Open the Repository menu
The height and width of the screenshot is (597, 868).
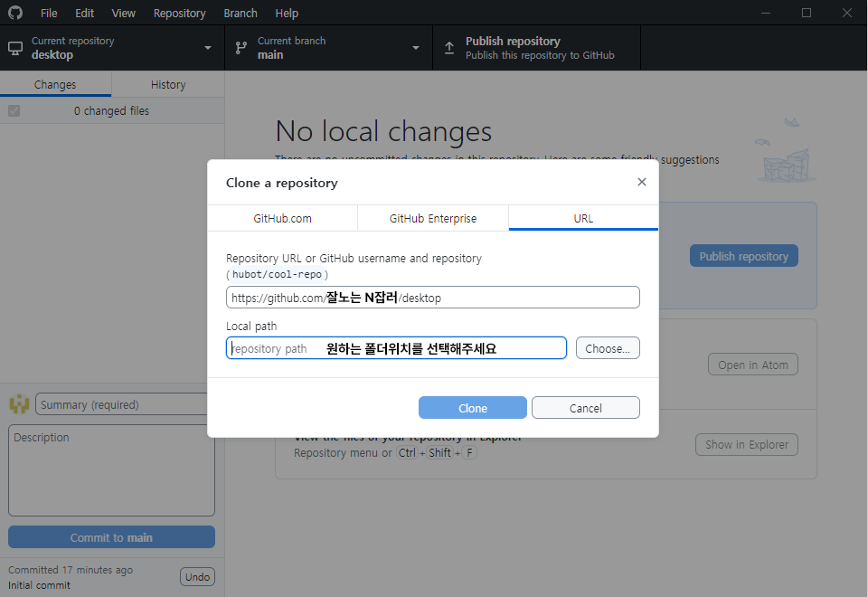pos(179,13)
